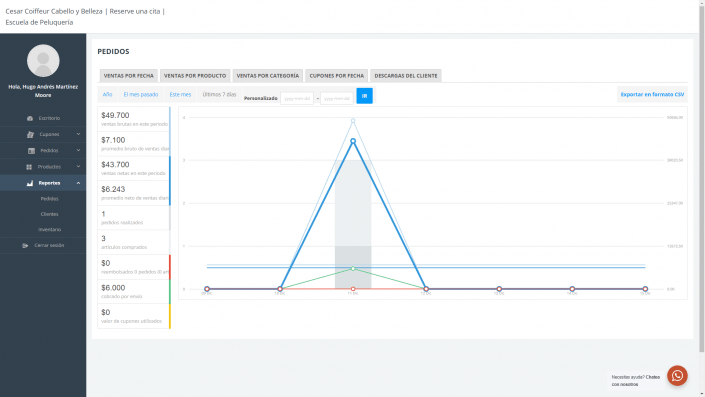
Task: Switch to Ventas por producto tab
Action: 195,76
